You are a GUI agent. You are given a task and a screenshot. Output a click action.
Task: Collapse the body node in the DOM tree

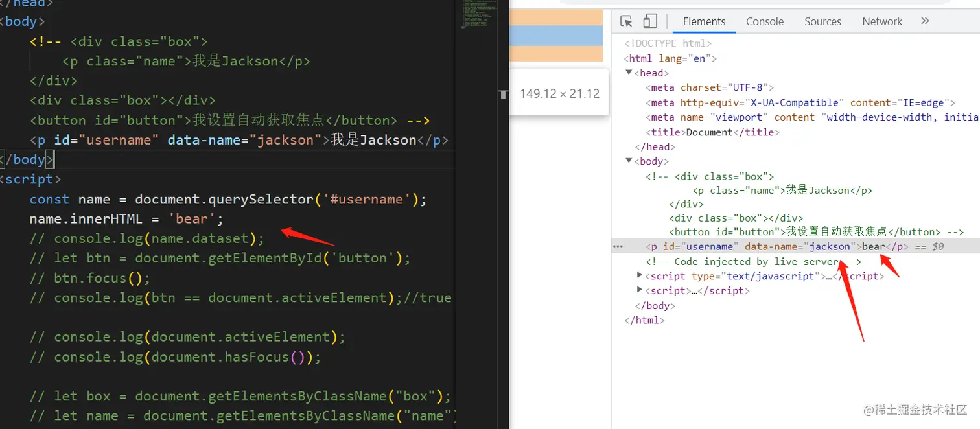click(x=629, y=161)
